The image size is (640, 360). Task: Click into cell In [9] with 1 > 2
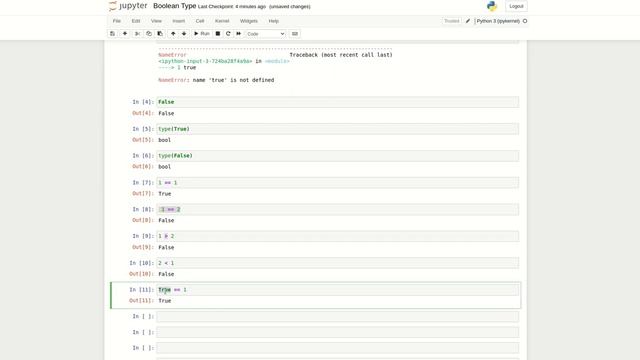(x=338, y=236)
